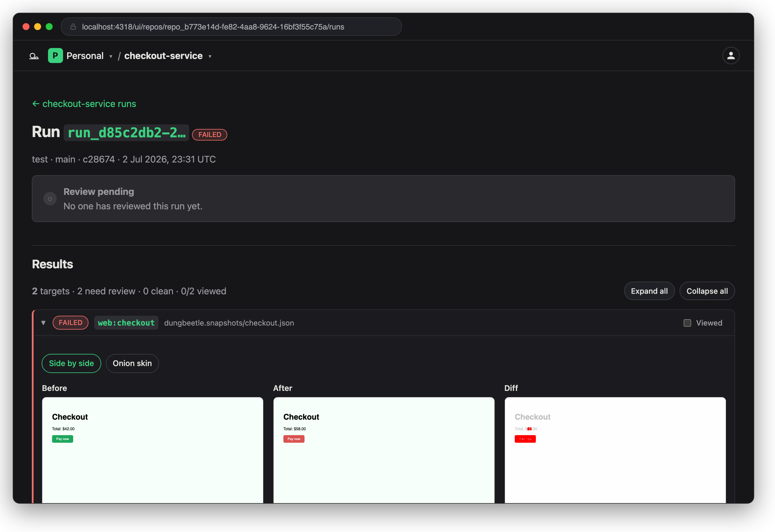Click the lock icon in address bar
The width and height of the screenshot is (775, 532).
coord(73,27)
